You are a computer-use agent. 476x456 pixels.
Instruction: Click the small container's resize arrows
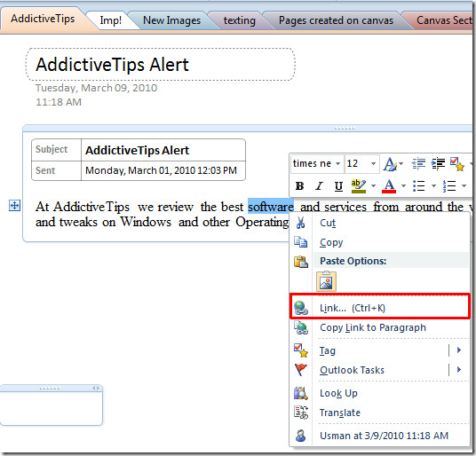[96, 388]
